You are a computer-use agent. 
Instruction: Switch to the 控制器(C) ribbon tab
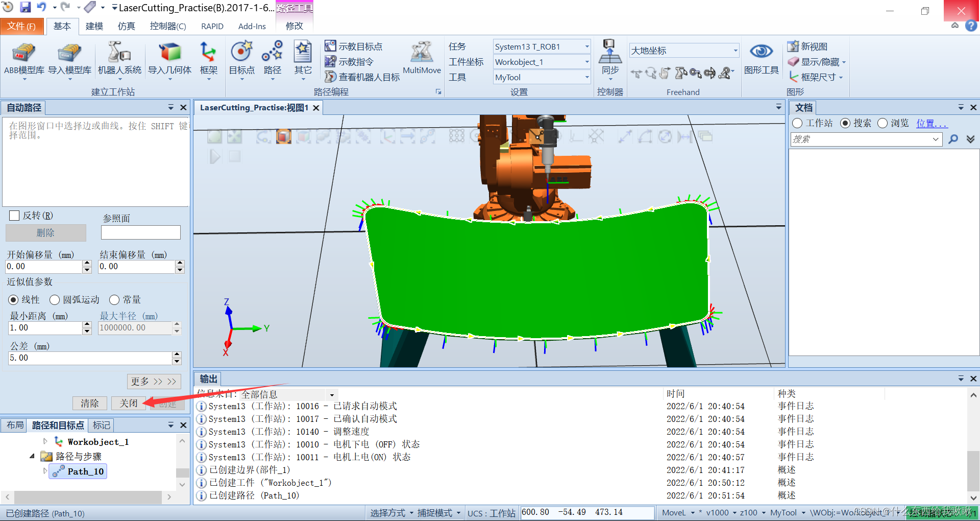point(168,26)
